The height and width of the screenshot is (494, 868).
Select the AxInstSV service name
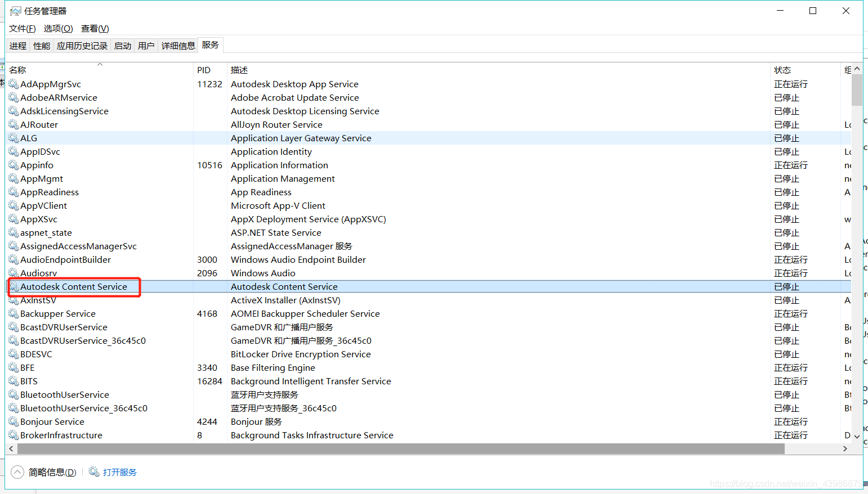(38, 300)
